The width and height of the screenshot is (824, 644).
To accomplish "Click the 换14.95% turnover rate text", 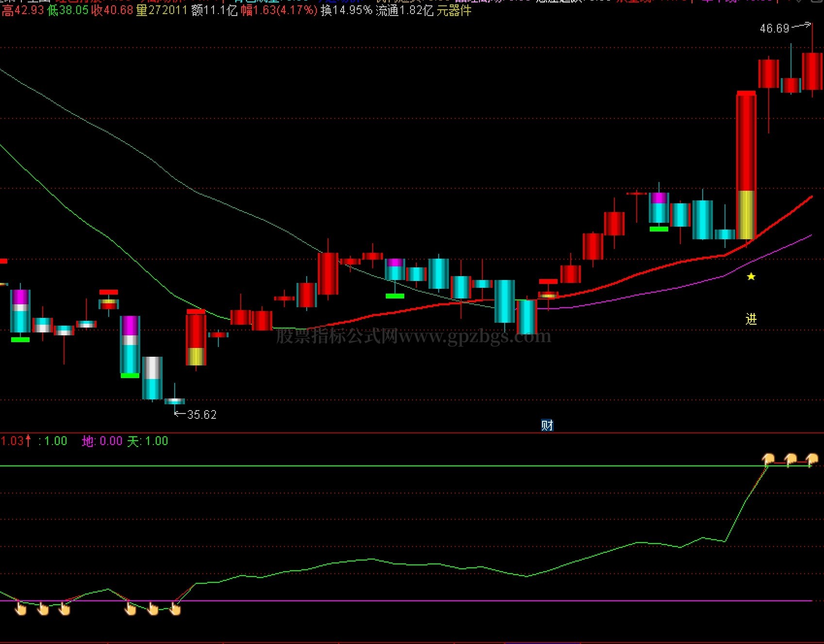I will pyautogui.click(x=346, y=10).
